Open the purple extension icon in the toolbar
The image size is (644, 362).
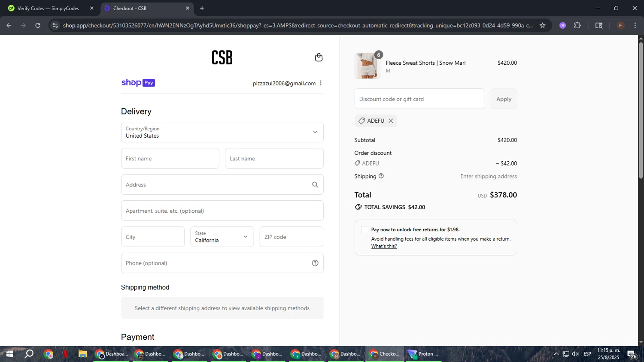(562, 25)
